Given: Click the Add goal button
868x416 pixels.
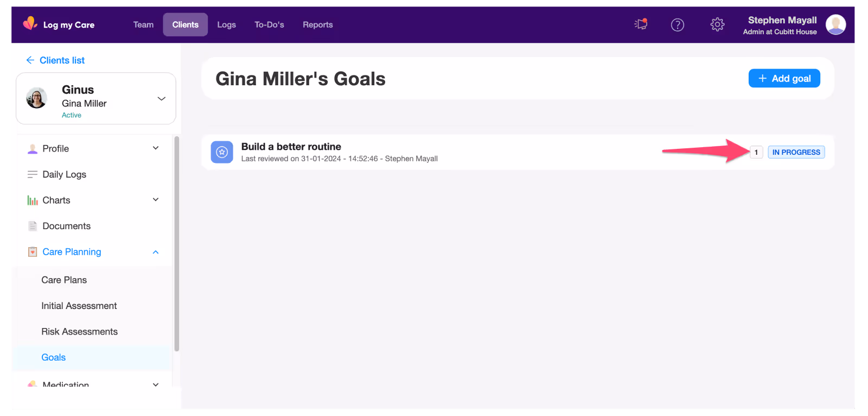Looking at the screenshot, I should click(784, 78).
